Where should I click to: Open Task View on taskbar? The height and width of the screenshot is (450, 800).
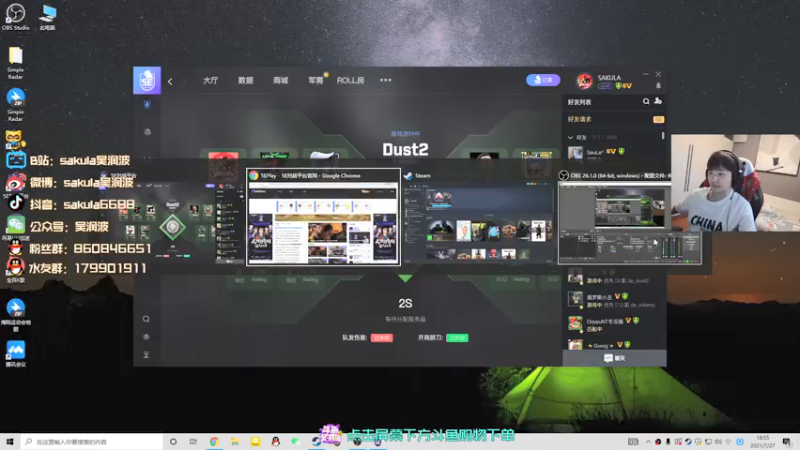(x=193, y=442)
